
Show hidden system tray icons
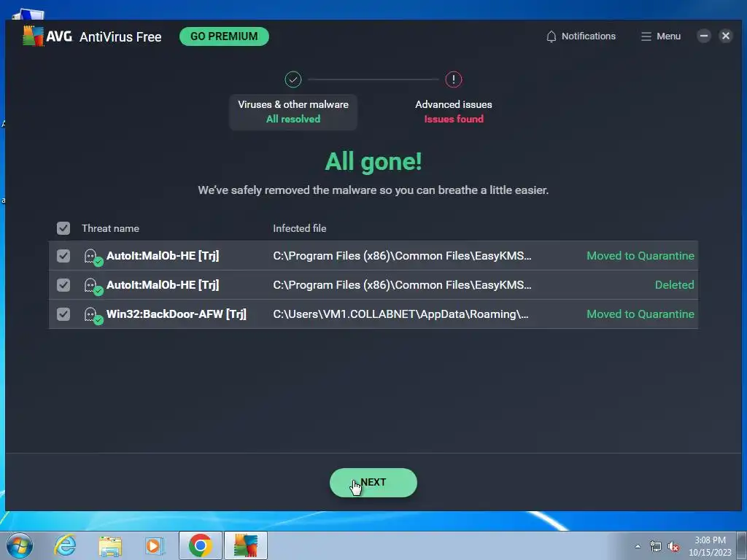click(638, 546)
